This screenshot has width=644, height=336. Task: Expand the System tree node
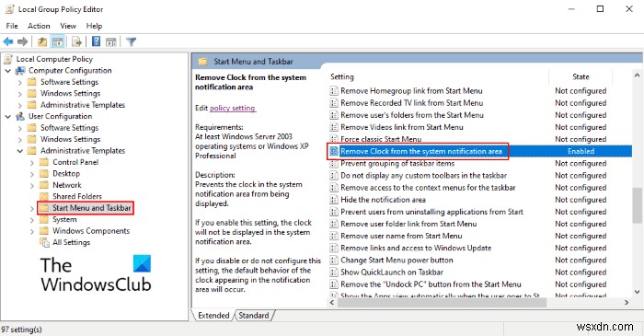click(x=32, y=220)
